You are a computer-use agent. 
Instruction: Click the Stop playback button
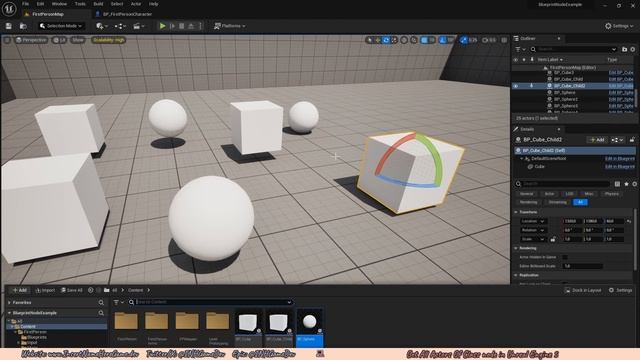182,26
